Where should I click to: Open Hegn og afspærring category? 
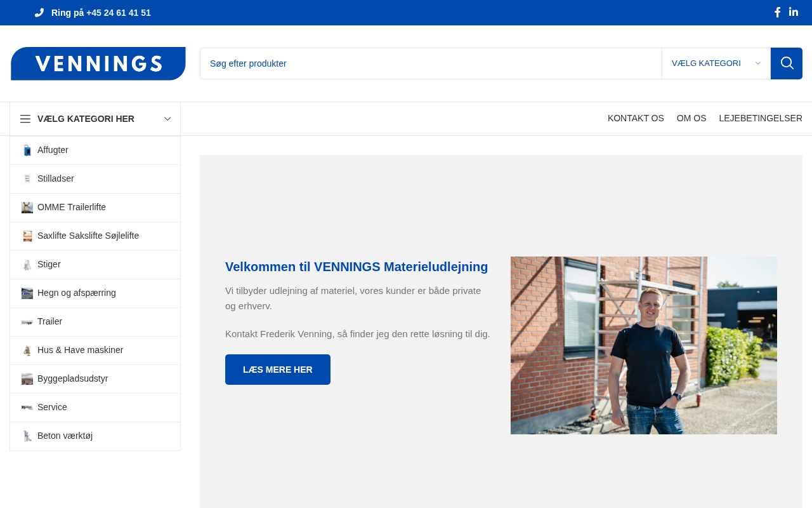click(95, 293)
